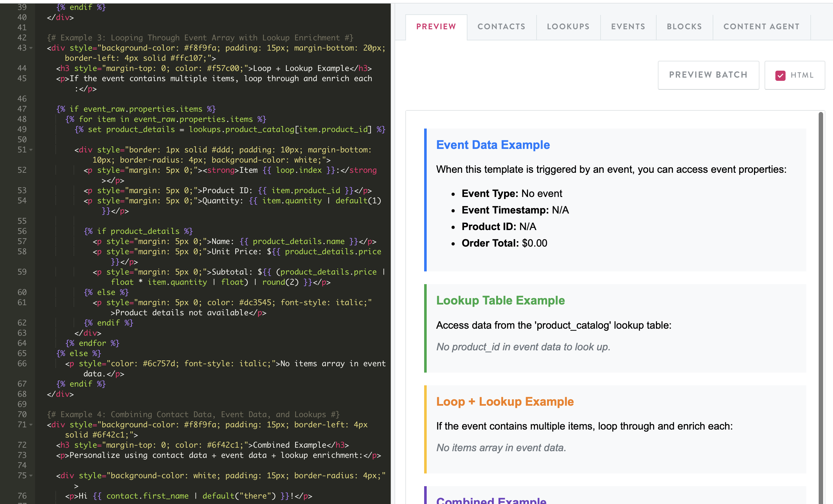Open the Lookups tab
The width and height of the screenshot is (833, 504).
568,27
